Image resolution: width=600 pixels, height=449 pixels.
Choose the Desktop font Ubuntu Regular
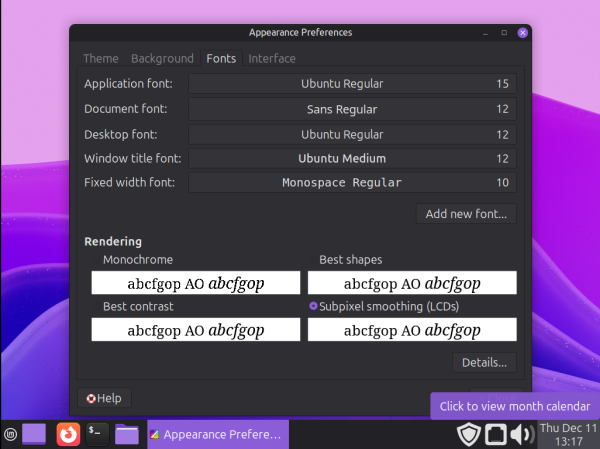[x=352, y=134]
